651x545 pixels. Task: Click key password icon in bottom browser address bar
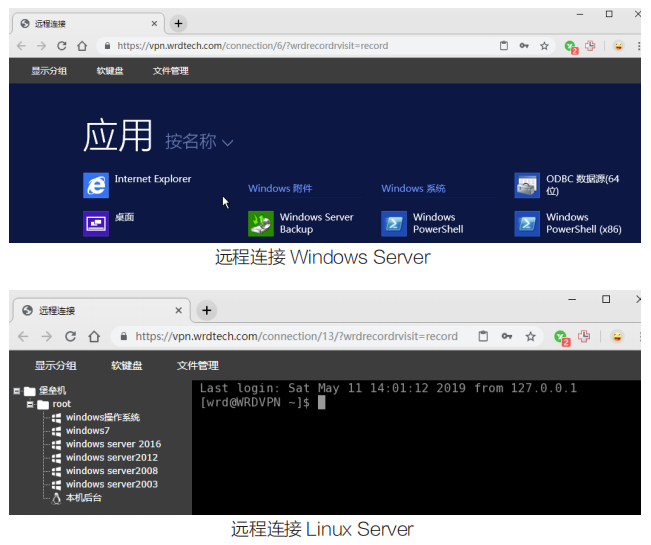(507, 336)
